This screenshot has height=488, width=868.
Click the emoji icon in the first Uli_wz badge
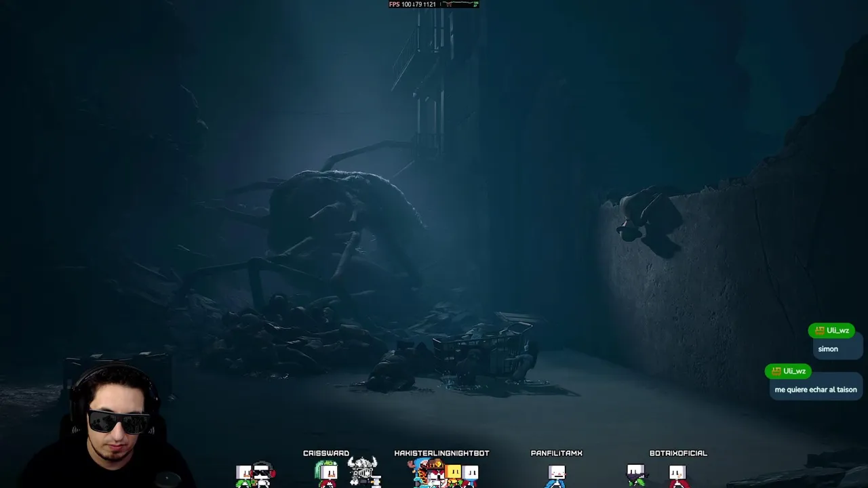820,331
